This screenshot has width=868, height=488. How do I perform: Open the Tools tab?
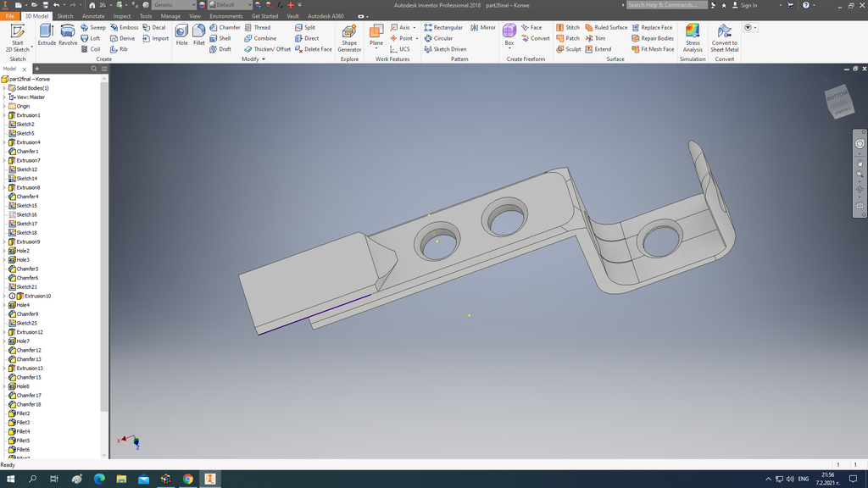146,16
